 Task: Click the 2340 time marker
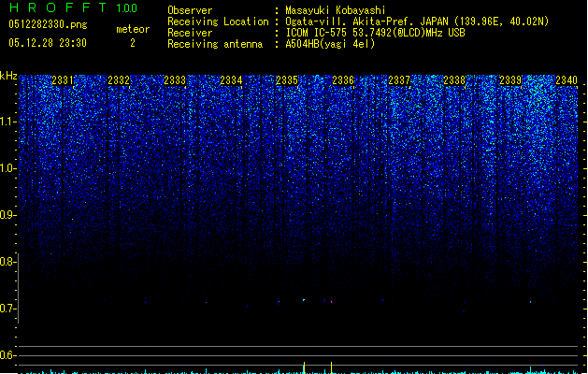[566, 80]
